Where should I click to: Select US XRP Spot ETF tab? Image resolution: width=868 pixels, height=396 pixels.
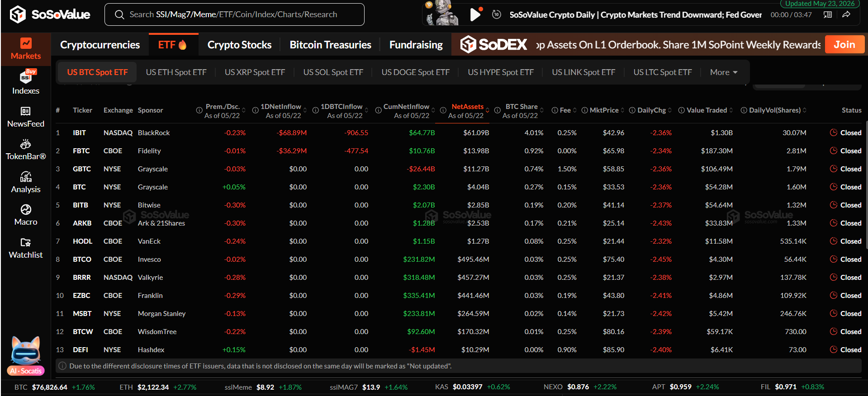coord(255,72)
